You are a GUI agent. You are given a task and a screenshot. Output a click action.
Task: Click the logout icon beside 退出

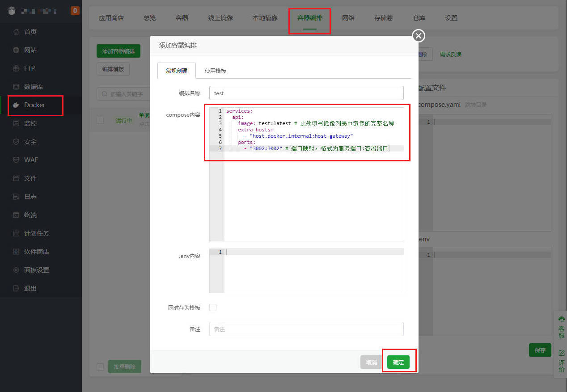(x=16, y=288)
